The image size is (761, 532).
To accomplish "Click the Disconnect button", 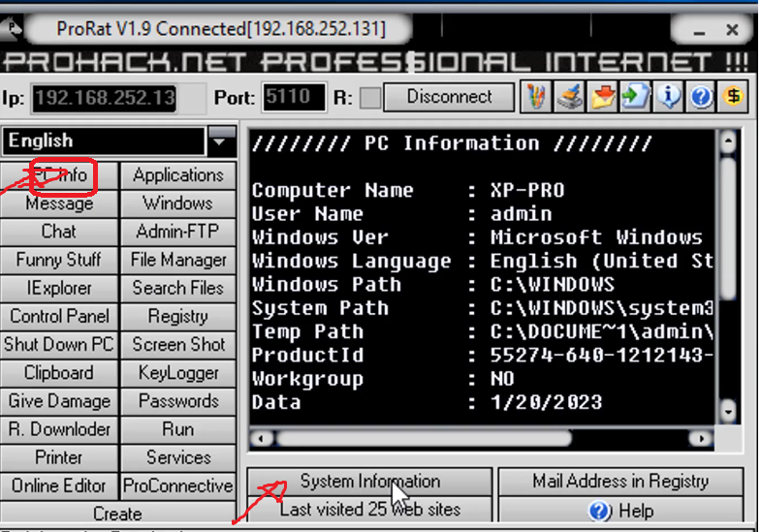I will pos(449,97).
